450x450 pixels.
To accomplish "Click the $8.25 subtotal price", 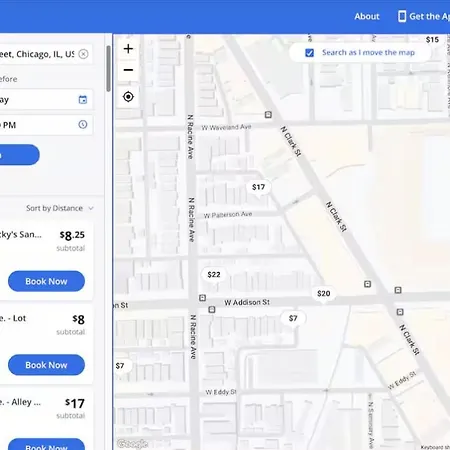I will 72,235.
